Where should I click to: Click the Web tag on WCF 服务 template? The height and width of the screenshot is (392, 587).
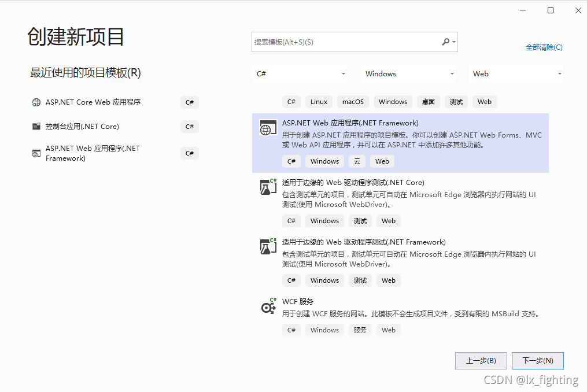click(389, 330)
